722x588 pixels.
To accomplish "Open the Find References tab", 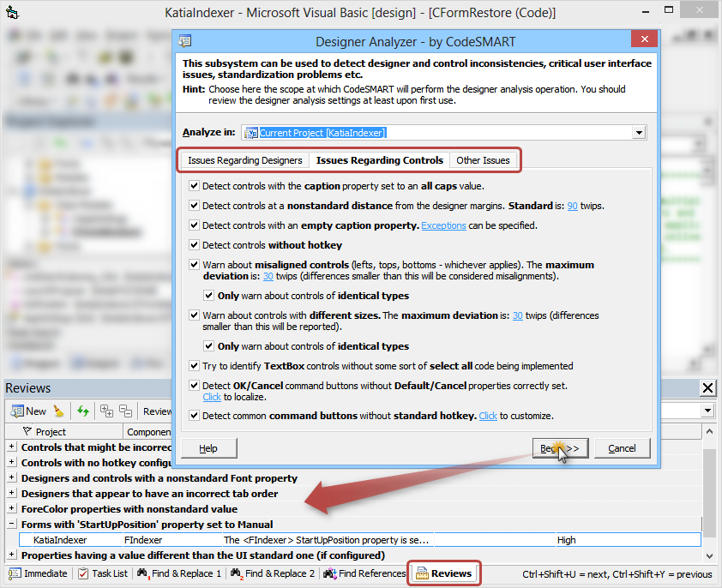I will coord(364,573).
